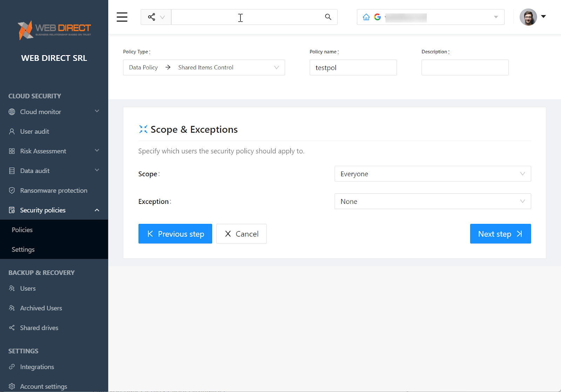Click the Ransomware protection shield icon
561x392 pixels.
pos(12,190)
